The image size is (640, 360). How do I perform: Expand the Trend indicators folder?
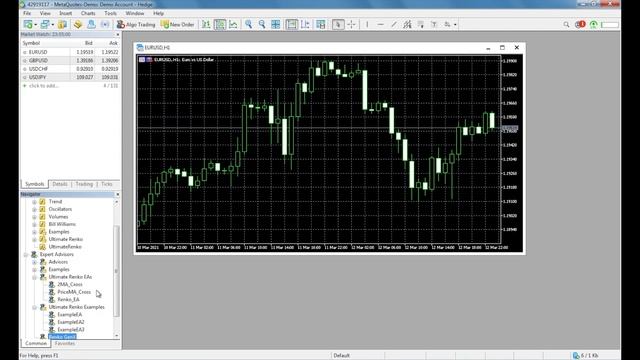34,202
